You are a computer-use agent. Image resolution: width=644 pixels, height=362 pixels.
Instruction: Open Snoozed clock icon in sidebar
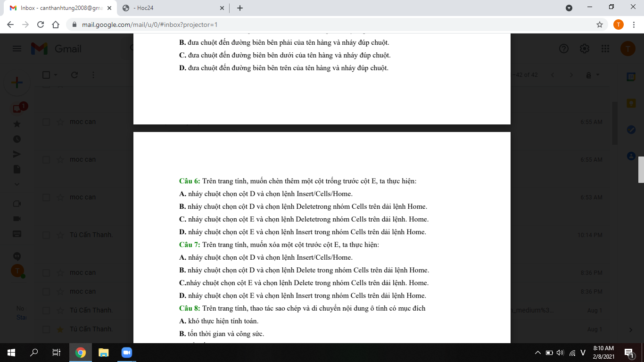click(x=17, y=139)
